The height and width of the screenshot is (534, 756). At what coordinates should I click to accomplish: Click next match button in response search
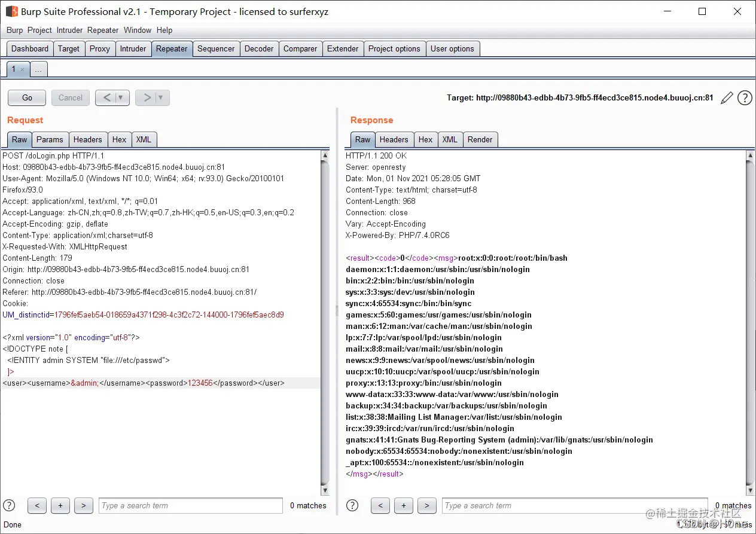427,506
